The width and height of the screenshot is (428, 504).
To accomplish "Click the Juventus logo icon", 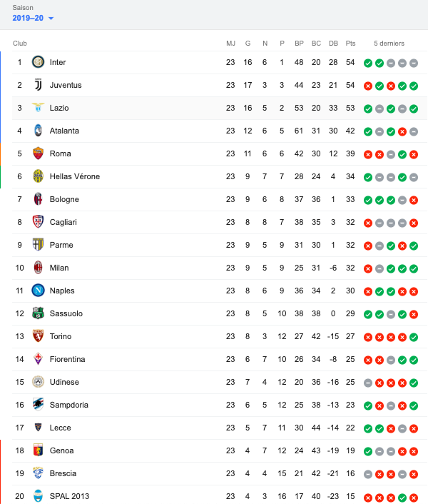I will (38, 85).
